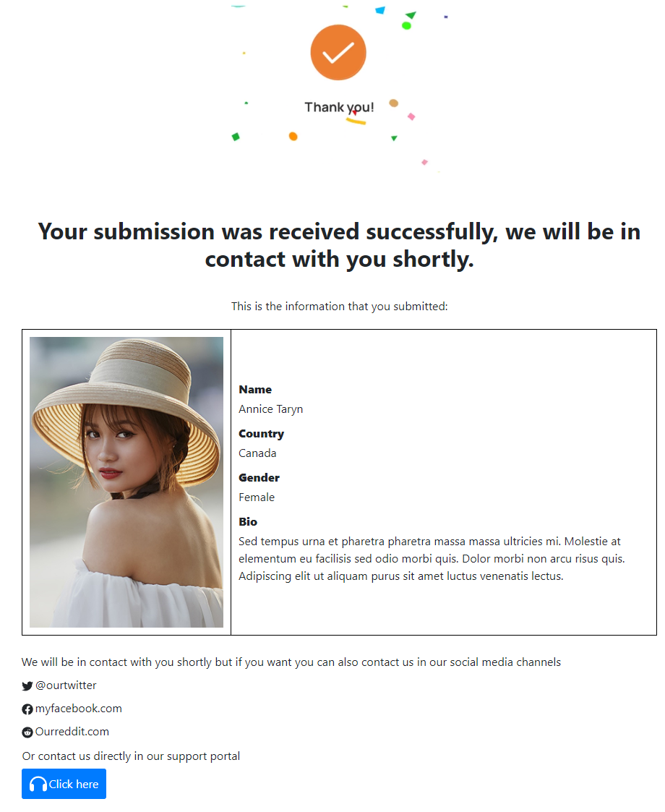The height and width of the screenshot is (812, 665).
Task: Select the name Annice Taryn
Action: tap(270, 409)
